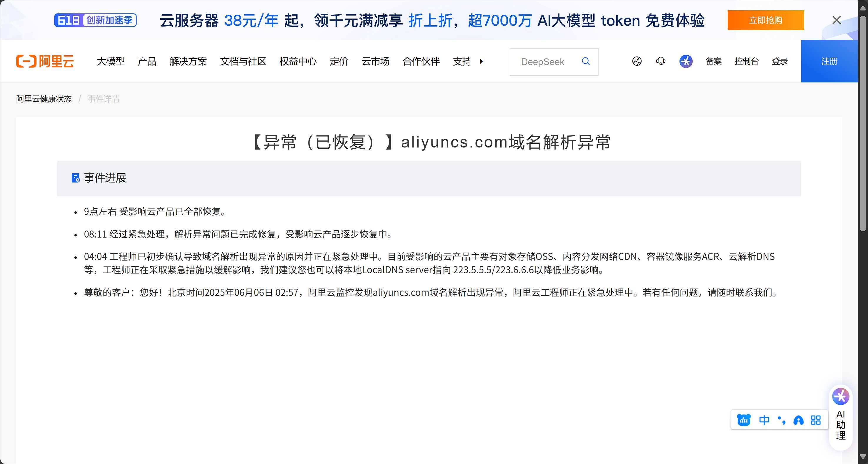
Task: Close the 618 promotion banner
Action: [836, 20]
